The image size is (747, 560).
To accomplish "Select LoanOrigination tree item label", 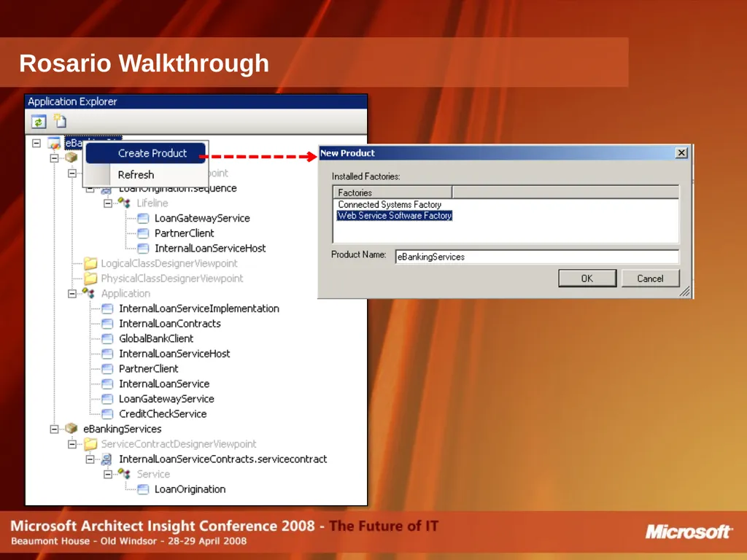I will click(190, 489).
